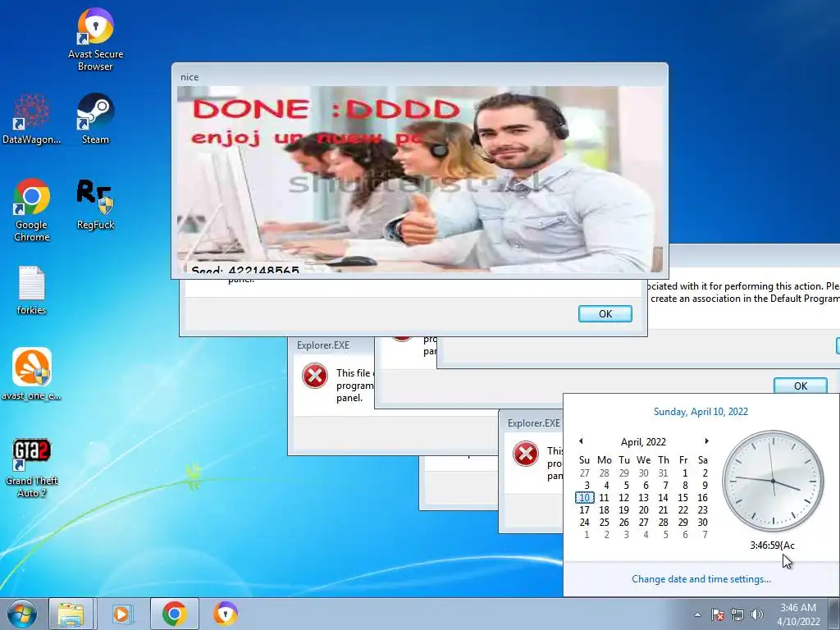Click the red error icon in left Explorer.EXE dialog

(x=314, y=376)
